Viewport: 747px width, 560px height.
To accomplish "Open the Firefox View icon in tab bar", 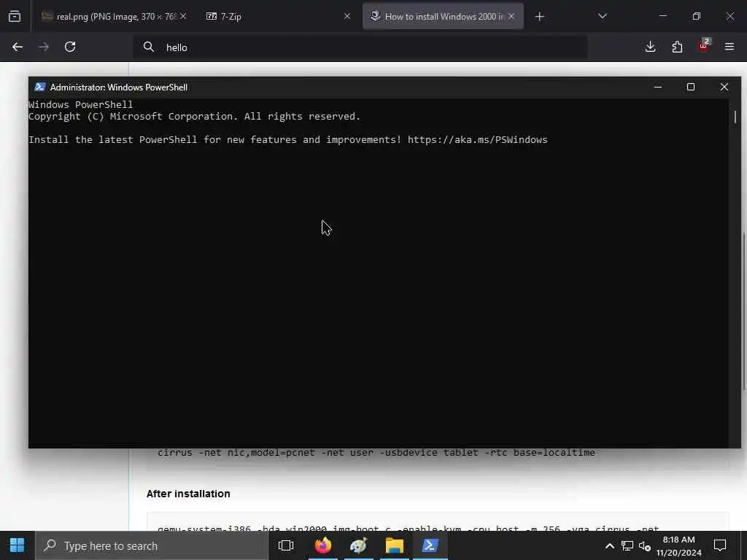I will click(15, 17).
